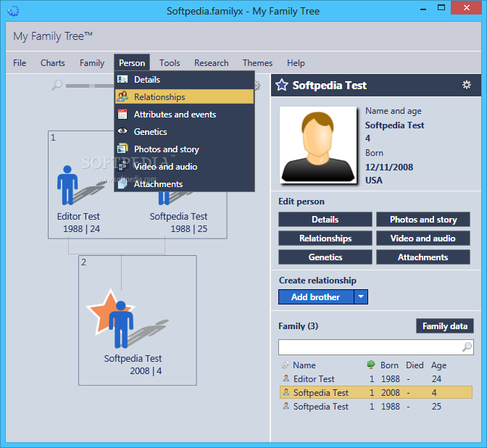Click the Attachments documents icon
The image size is (487, 448).
(x=122, y=183)
